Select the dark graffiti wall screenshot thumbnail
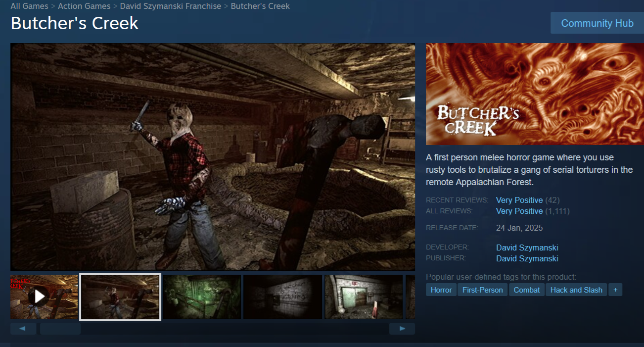Image resolution: width=644 pixels, height=347 pixels. [283, 297]
